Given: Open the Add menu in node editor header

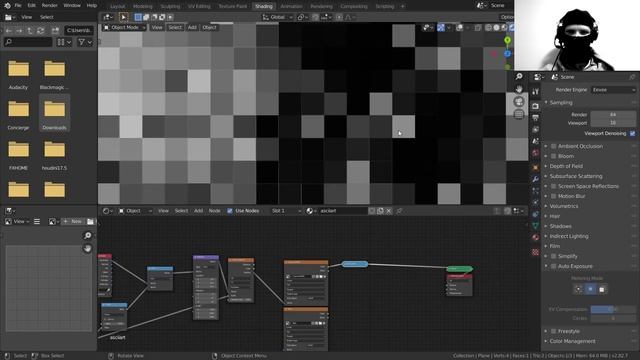Looking at the screenshot, I should [x=198, y=211].
